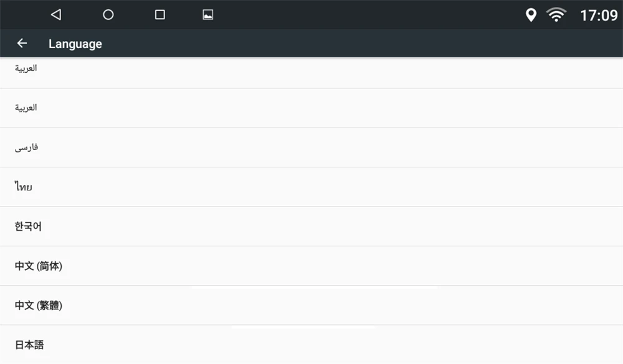Screen dimensions: 623x364
Task: Select the second العربية entry above فارسی
Action: (x=311, y=108)
